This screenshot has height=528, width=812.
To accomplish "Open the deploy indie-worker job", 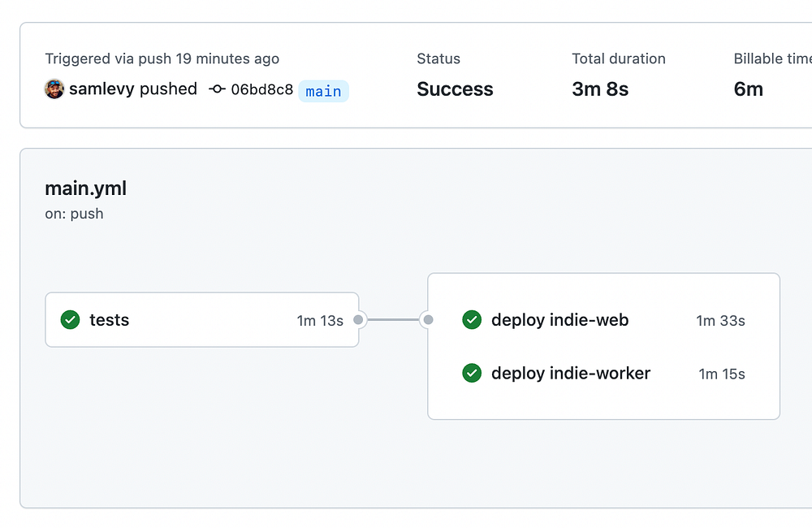I will (x=571, y=374).
